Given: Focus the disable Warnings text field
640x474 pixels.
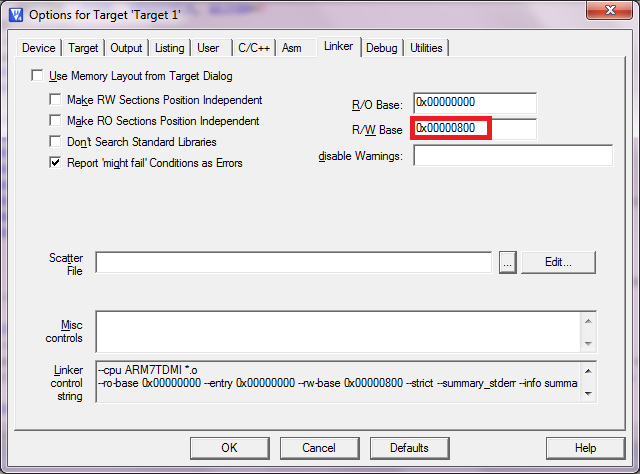Looking at the screenshot, I should (512, 156).
